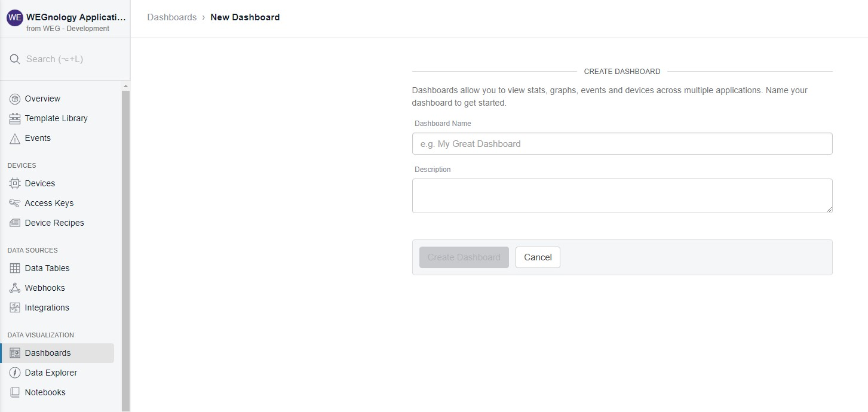The height and width of the screenshot is (412, 868).
Task: Click the 'Description' label
Action: (x=433, y=170)
